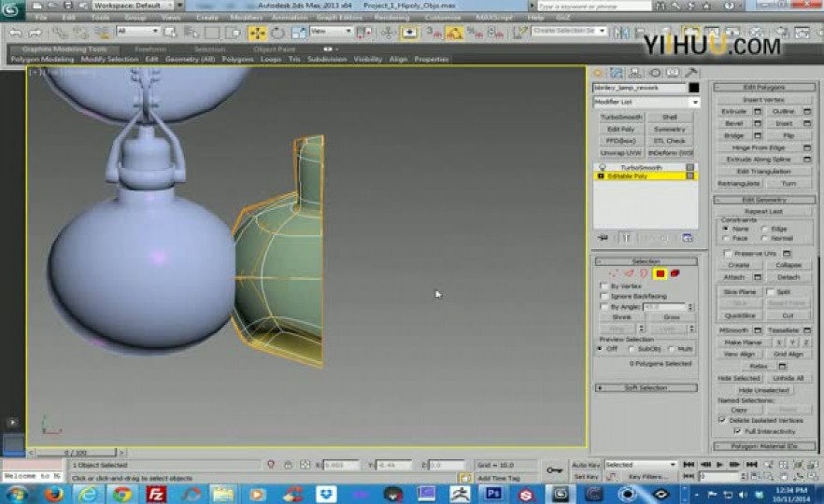Click the Redo arrow icon
This screenshot has height=504, width=824.
pos(35,33)
